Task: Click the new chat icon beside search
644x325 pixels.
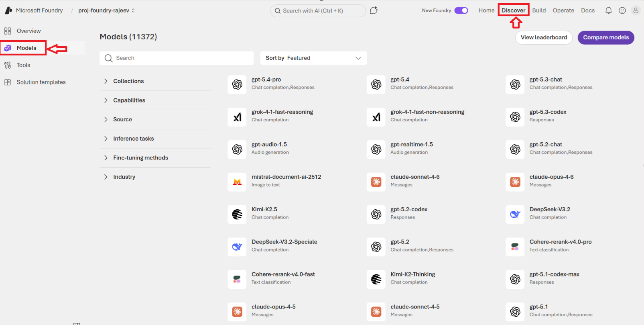Action: point(374,10)
